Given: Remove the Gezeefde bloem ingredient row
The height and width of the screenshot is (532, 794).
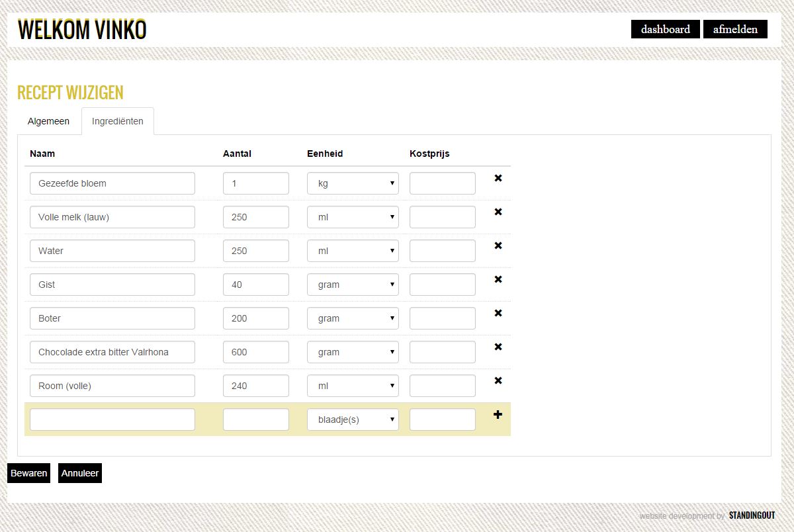Looking at the screenshot, I should (498, 178).
